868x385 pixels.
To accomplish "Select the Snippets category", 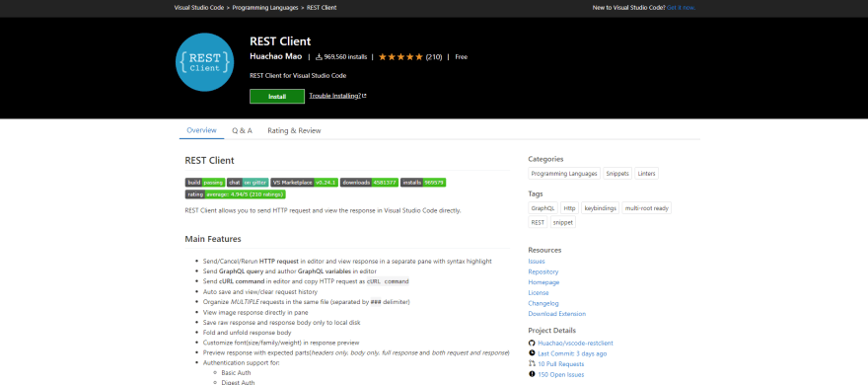I will coord(617,174).
